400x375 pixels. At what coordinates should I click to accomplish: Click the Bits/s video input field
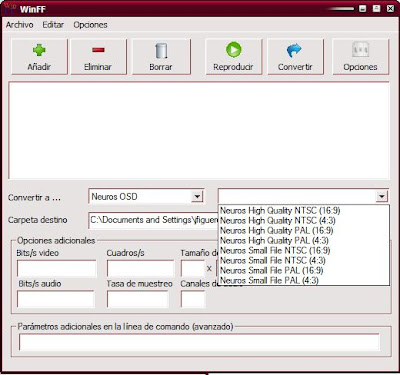click(57, 269)
